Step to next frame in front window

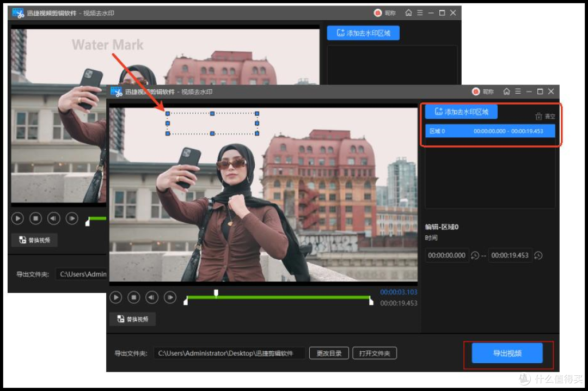click(x=170, y=297)
